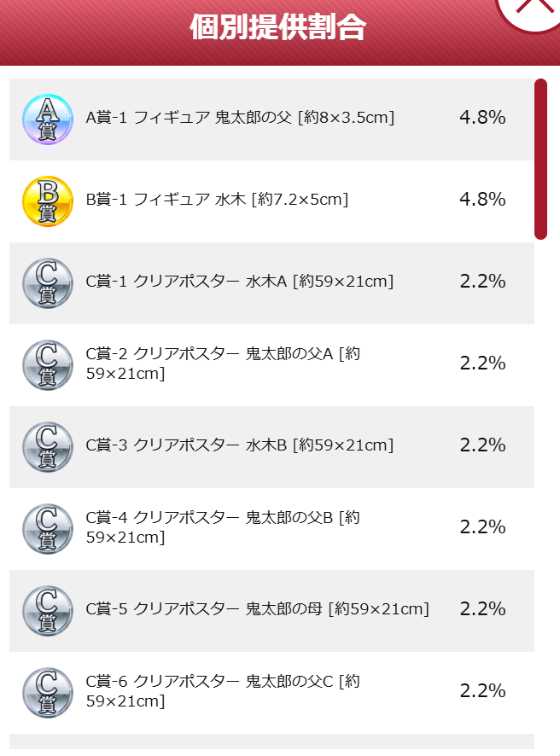This screenshot has width=560, height=756.
Task: Click the C賞 badge for 鬼太郎の父A poster
Action: click(x=48, y=365)
